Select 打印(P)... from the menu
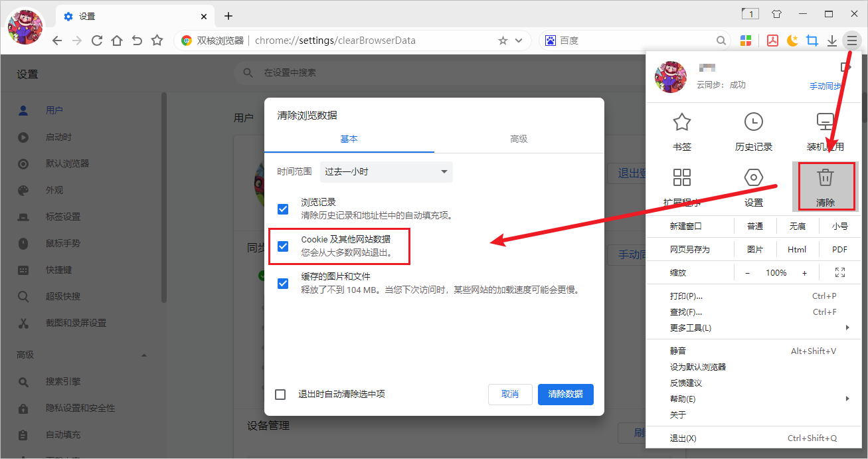 point(687,296)
